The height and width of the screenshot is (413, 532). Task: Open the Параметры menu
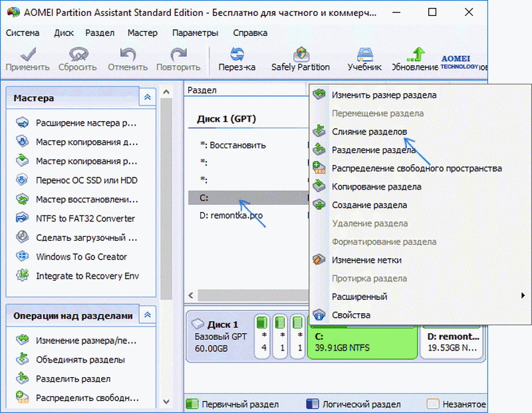click(195, 33)
